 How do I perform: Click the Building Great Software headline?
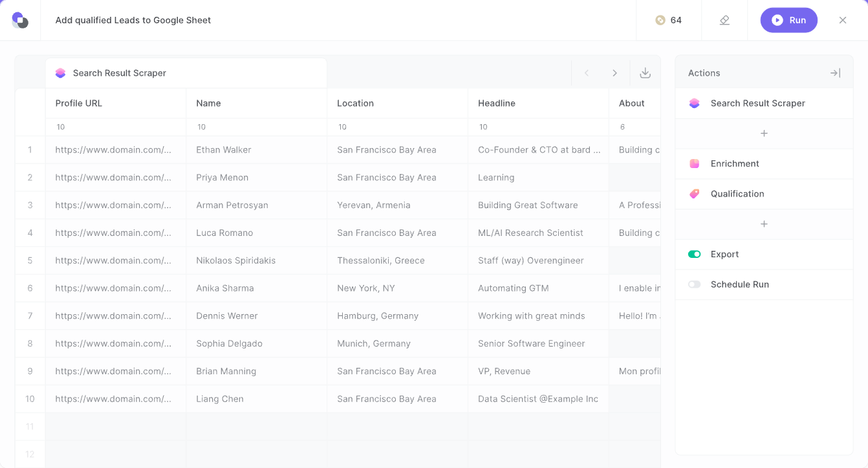tap(539, 206)
